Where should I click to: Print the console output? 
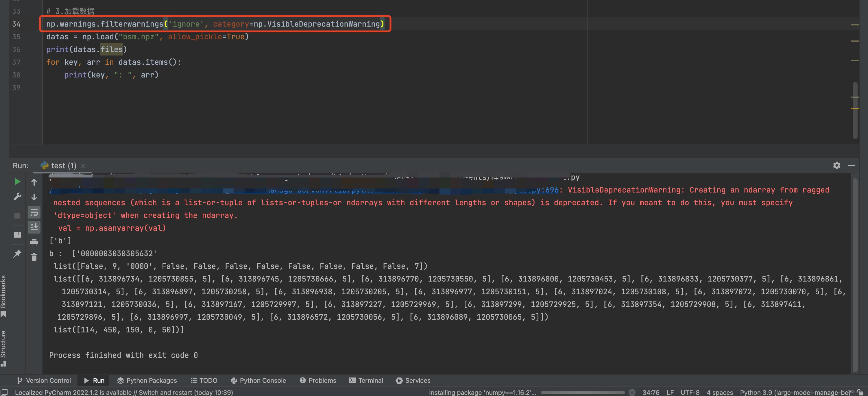[x=34, y=242]
